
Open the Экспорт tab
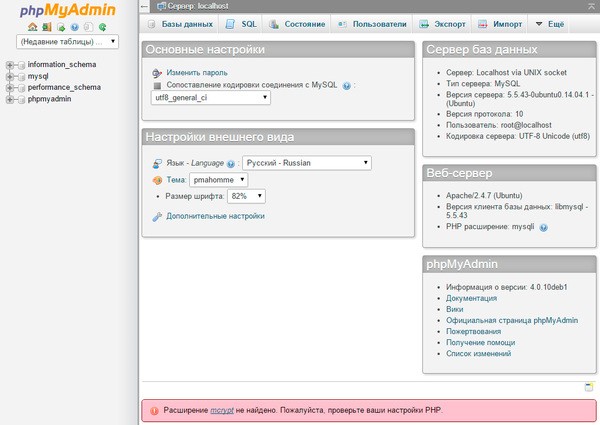click(x=442, y=24)
